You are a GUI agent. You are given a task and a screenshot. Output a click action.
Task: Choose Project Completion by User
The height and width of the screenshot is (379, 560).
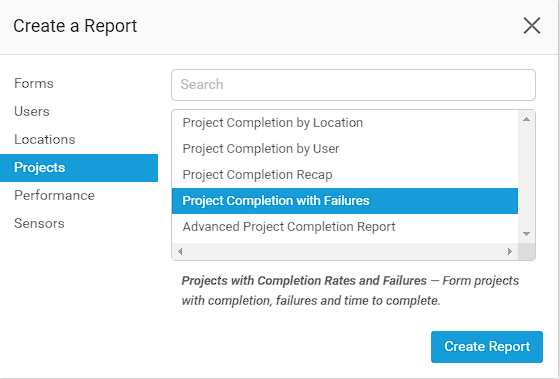[x=345, y=149]
